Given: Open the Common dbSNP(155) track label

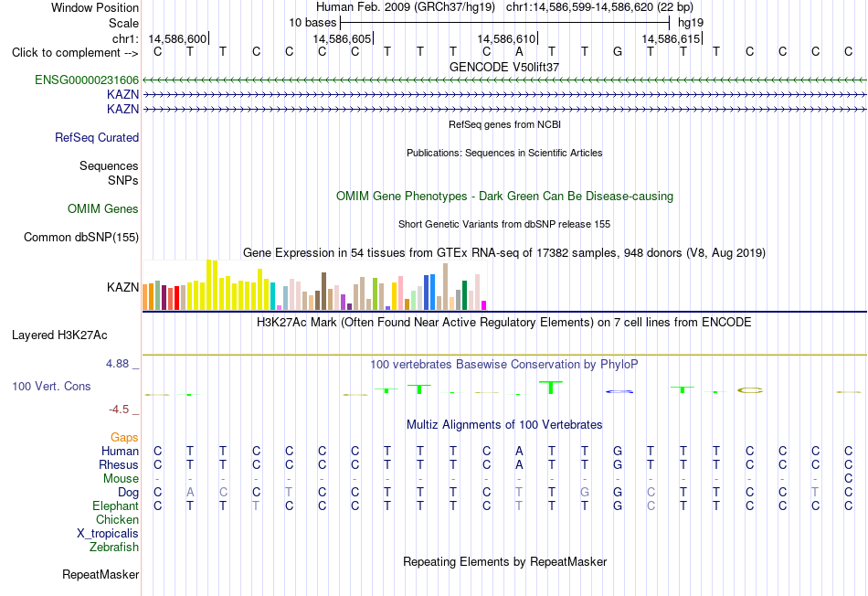Looking at the screenshot, I should tap(80, 237).
